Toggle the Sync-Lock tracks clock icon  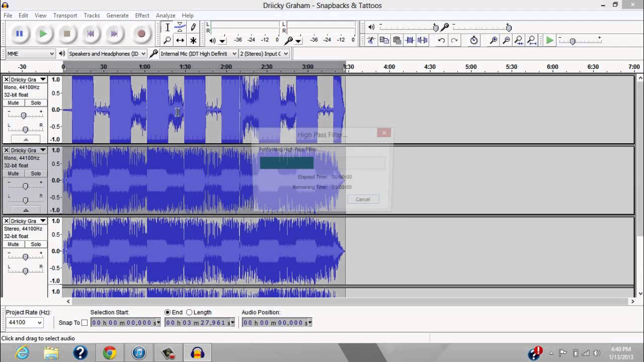[x=474, y=40]
